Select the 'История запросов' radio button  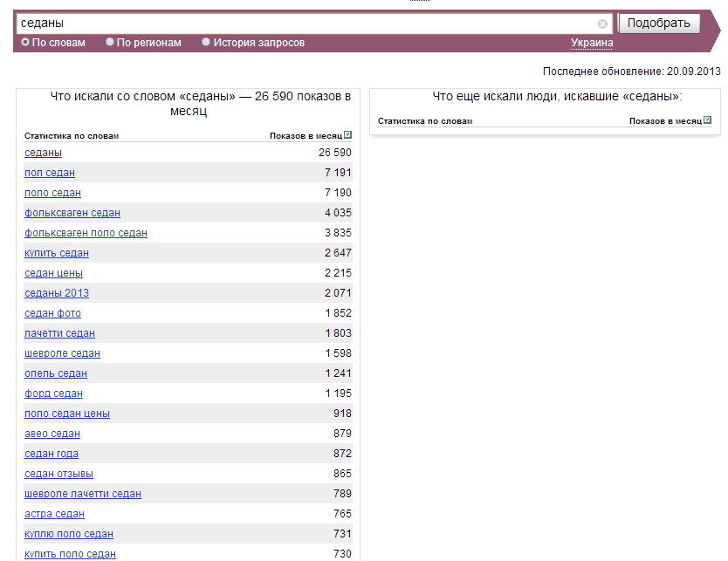[206, 42]
